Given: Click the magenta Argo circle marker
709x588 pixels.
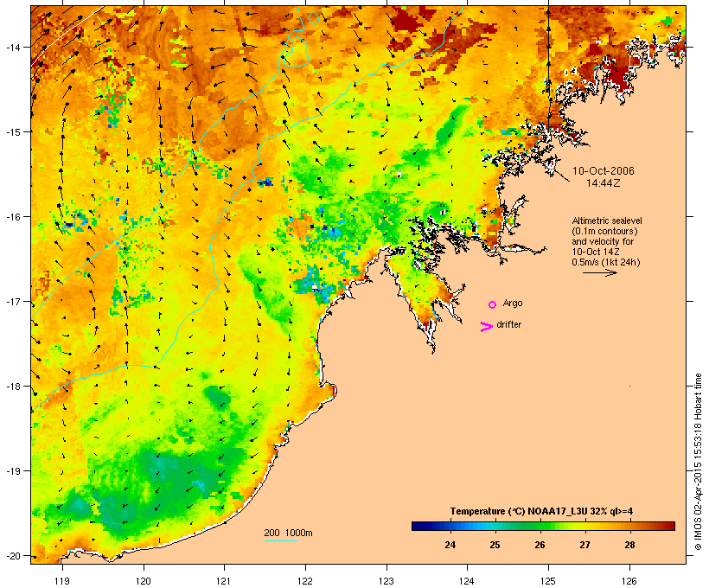Looking at the screenshot, I should point(493,305).
